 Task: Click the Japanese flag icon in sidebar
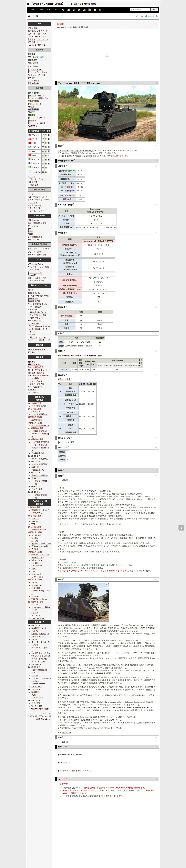30,151
